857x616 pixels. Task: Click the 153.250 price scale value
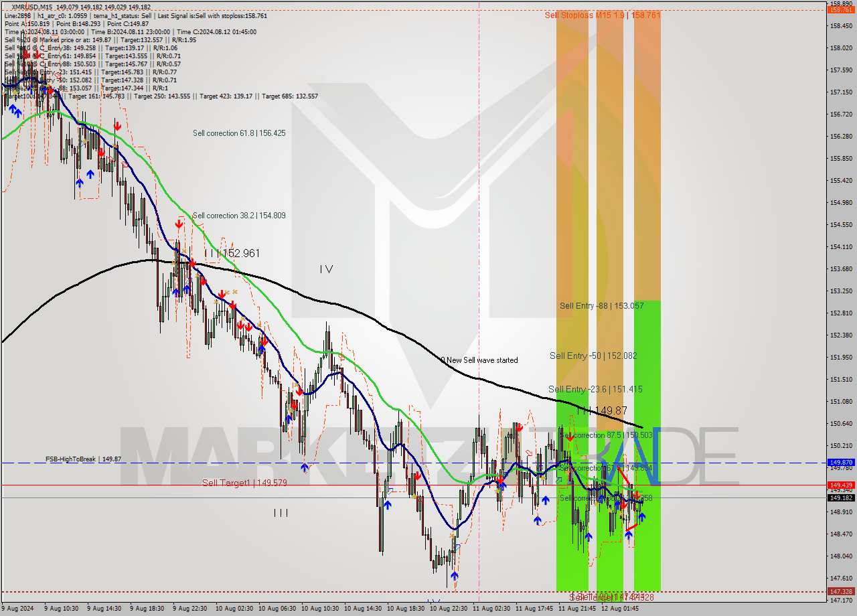click(x=842, y=291)
